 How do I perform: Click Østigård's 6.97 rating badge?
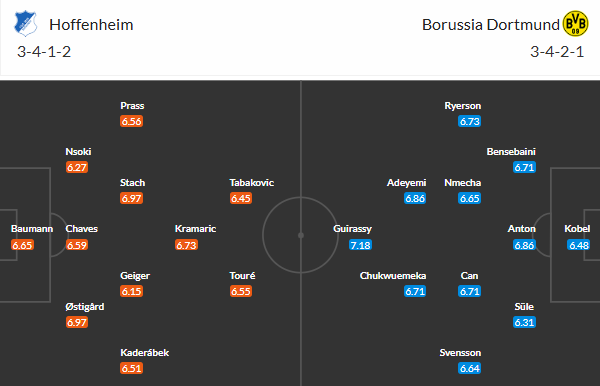77,322
